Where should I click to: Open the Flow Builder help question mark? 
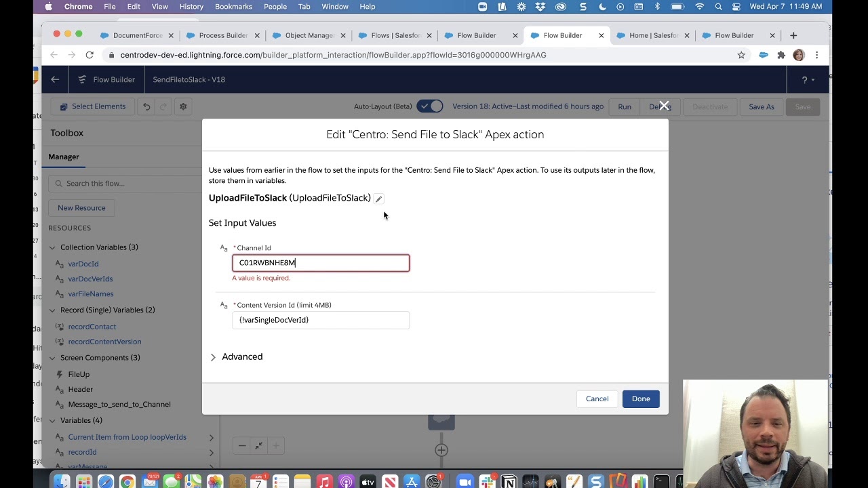808,79
